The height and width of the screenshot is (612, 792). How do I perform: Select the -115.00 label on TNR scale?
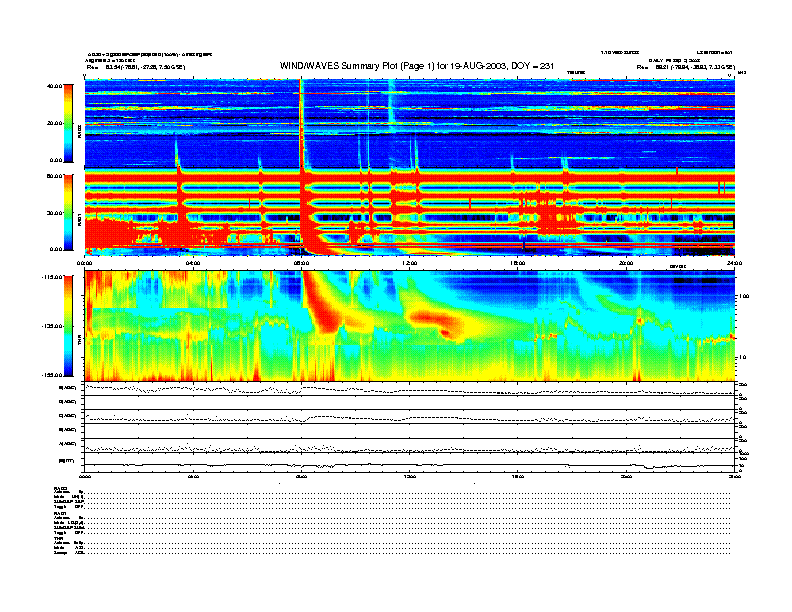pos(53,277)
